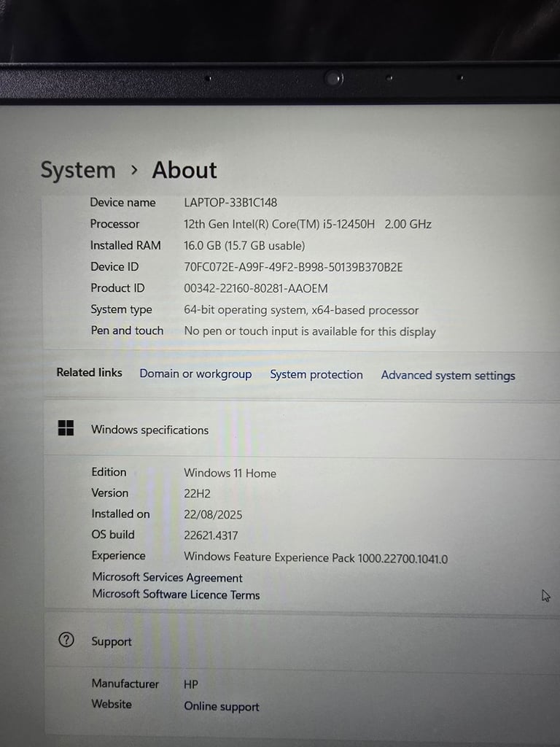Click the OS build label
The image size is (560, 747).
click(x=113, y=535)
